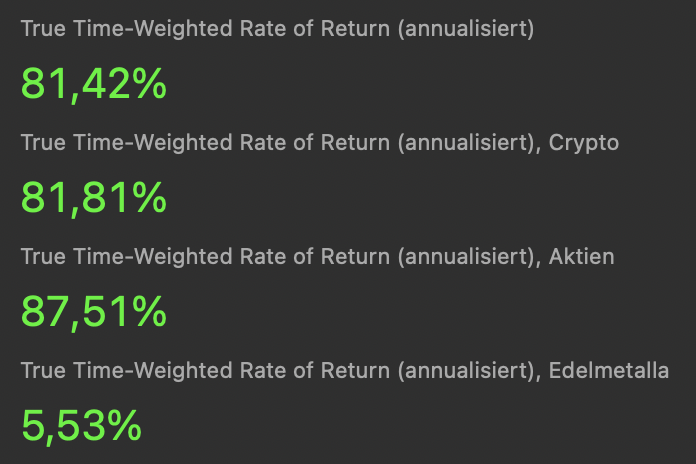Click the word "Aktien" in the heading
The height and width of the screenshot is (464, 696).
(581, 257)
